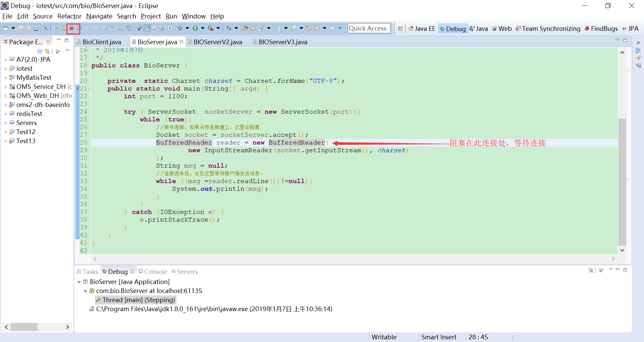
Task: Select Thread [main] (Stepping) row
Action: [136, 300]
